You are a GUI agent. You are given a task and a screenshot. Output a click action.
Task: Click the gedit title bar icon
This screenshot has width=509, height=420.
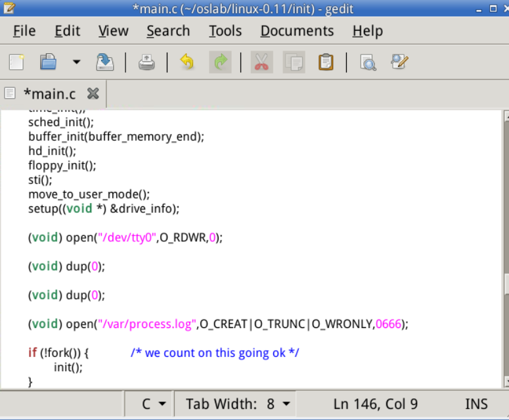(9, 8)
